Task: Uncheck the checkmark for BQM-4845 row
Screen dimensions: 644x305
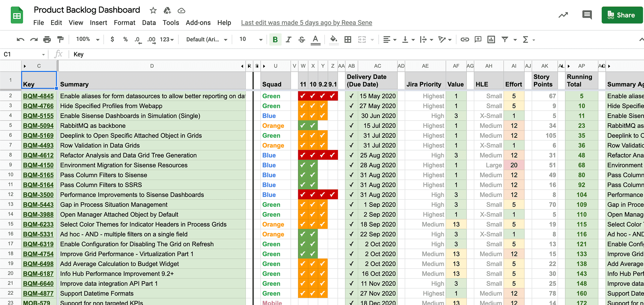Action: 352,96
